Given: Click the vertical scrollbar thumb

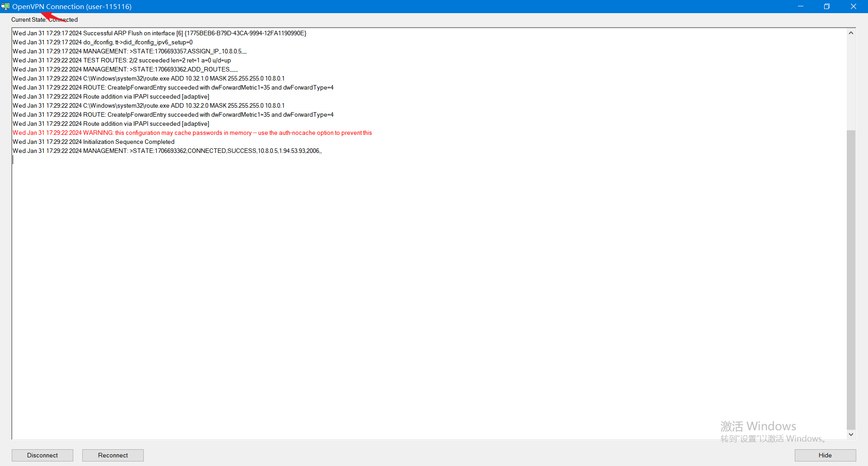Looking at the screenshot, I should (x=851, y=280).
